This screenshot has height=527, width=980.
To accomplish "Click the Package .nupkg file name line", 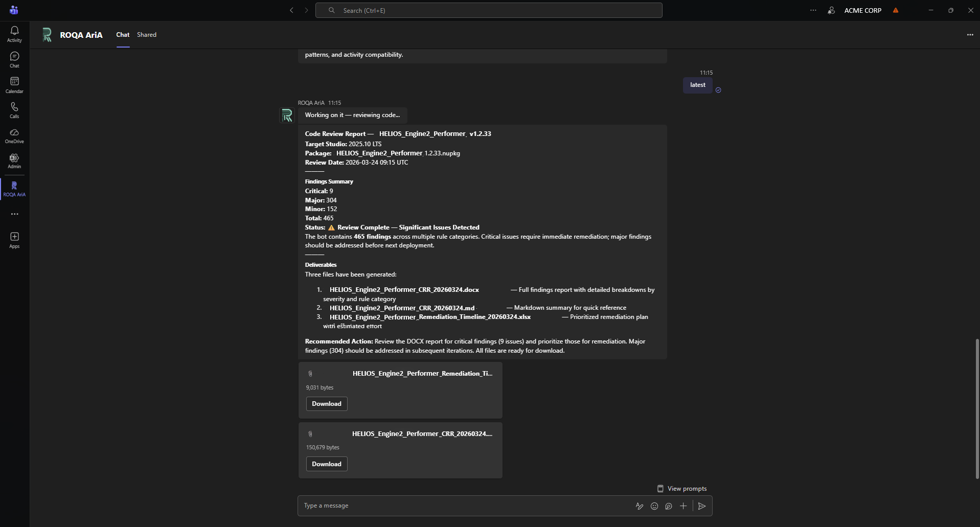I will (382, 153).
